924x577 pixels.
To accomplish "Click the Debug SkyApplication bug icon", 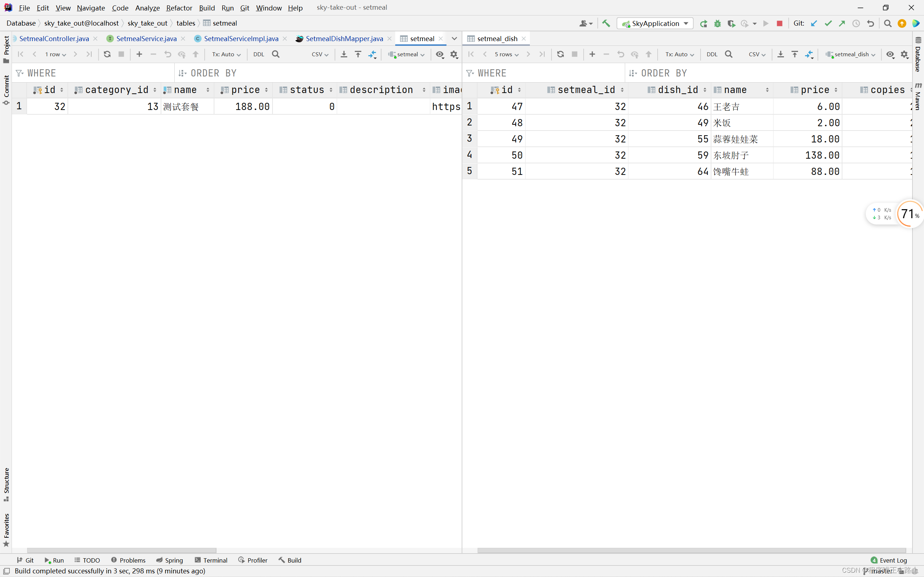I will click(x=718, y=23).
